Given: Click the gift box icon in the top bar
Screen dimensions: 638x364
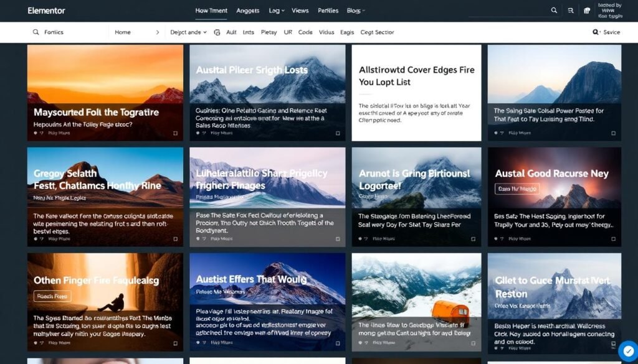Looking at the screenshot, I should [x=587, y=11].
